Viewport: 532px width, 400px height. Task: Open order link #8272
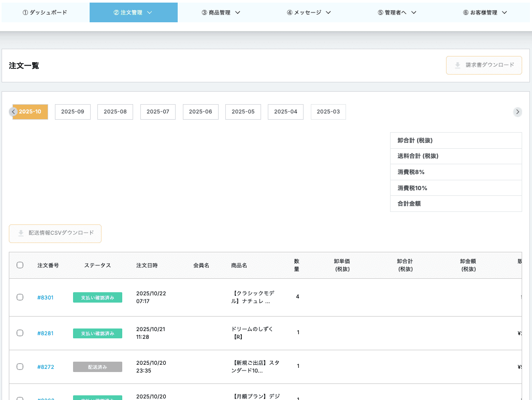pyautogui.click(x=45, y=367)
